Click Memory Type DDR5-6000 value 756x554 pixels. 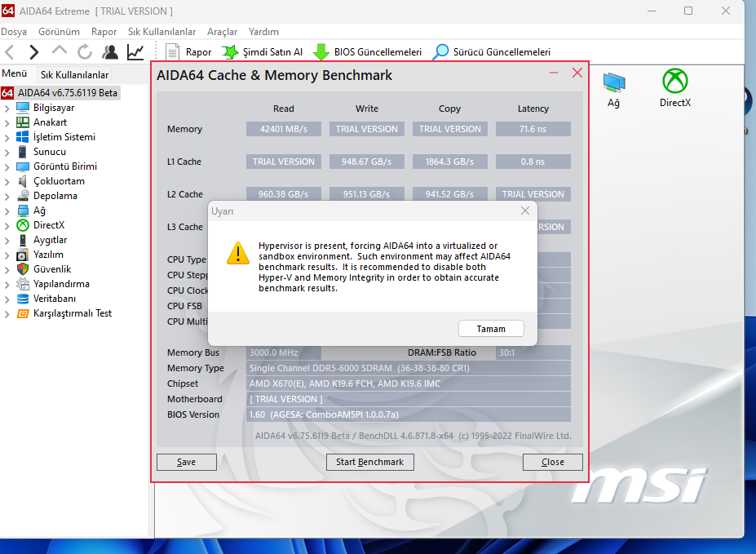[409, 368]
